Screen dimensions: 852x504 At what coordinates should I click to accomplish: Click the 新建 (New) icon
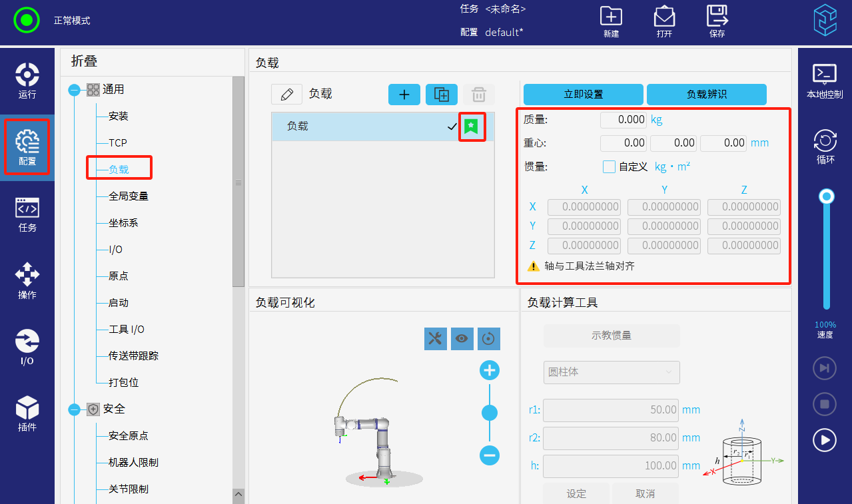pyautogui.click(x=610, y=18)
